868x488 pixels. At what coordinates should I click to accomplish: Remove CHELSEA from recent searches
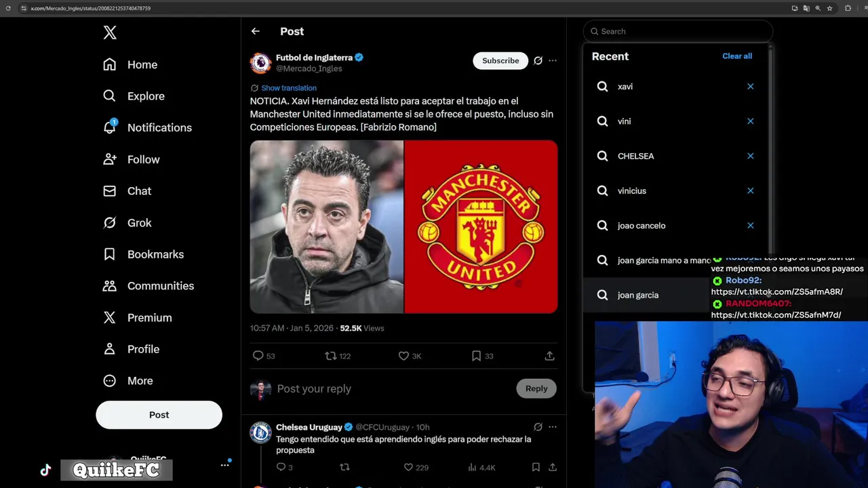coord(751,156)
